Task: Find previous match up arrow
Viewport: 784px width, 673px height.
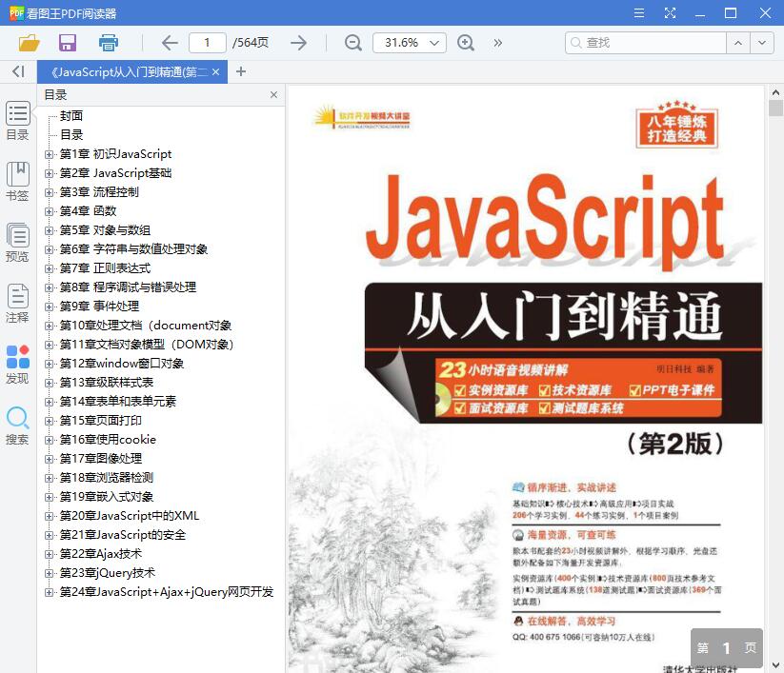Action: click(738, 43)
